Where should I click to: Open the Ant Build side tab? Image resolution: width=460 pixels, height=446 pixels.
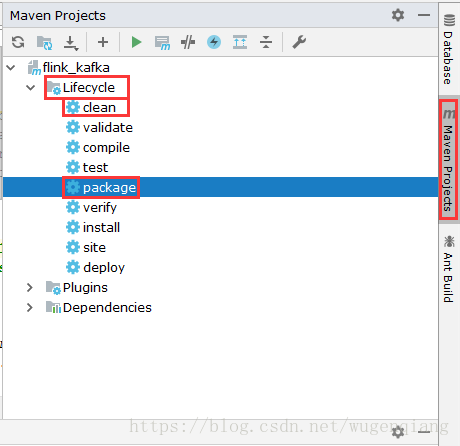(x=449, y=269)
